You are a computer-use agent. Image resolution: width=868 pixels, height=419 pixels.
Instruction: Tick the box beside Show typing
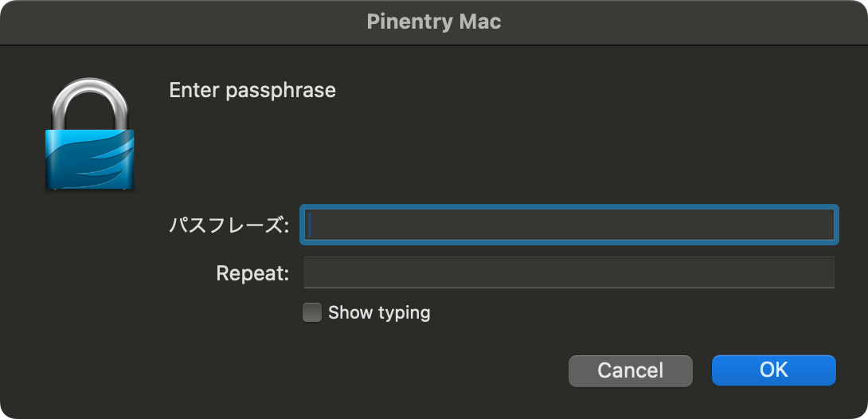(312, 312)
